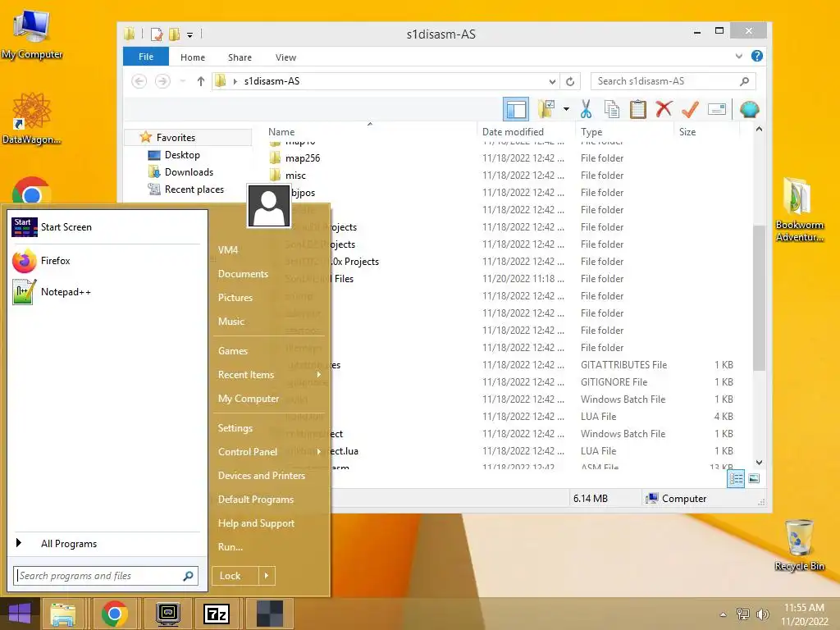Click the Search s1disasm-AS field
This screenshot has height=630, width=840.
pyautogui.click(x=673, y=81)
